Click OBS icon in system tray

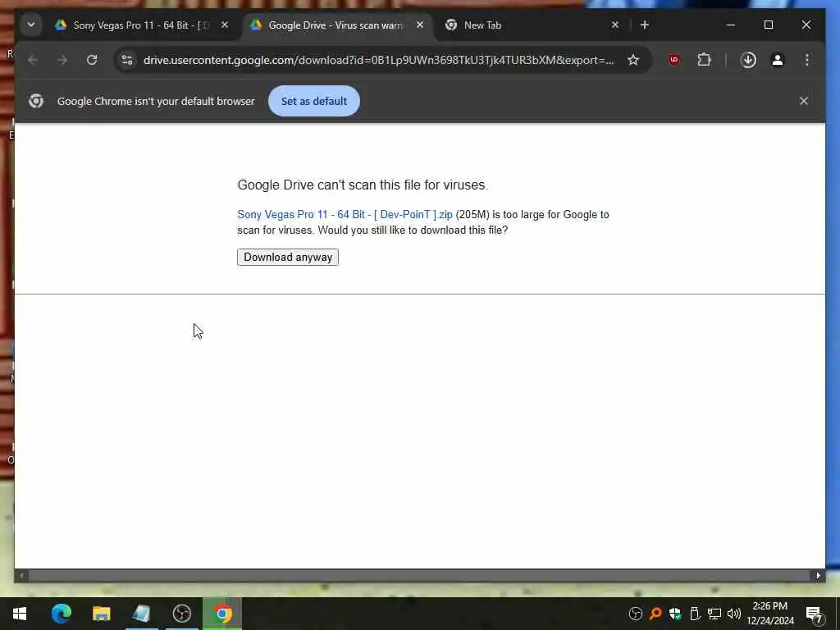(x=636, y=614)
